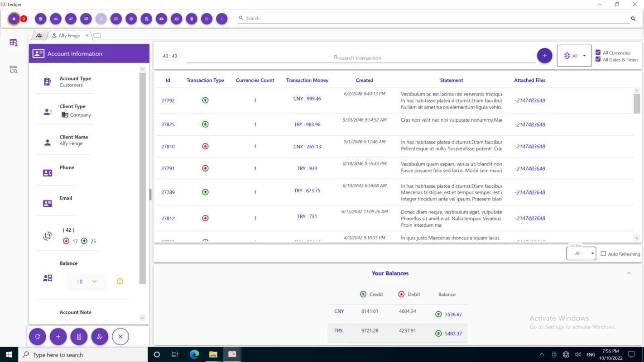Open the cloud upload toolbar icon
The image size is (644, 362).
161,19
